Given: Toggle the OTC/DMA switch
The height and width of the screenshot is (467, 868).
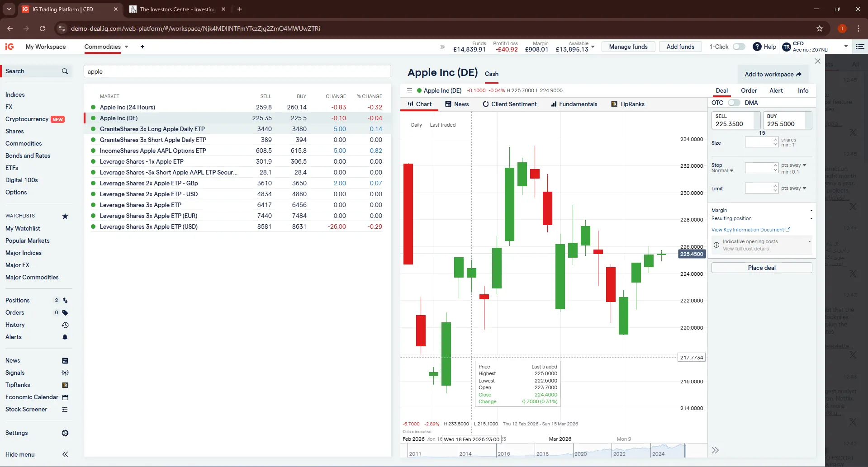Looking at the screenshot, I should coord(734,103).
